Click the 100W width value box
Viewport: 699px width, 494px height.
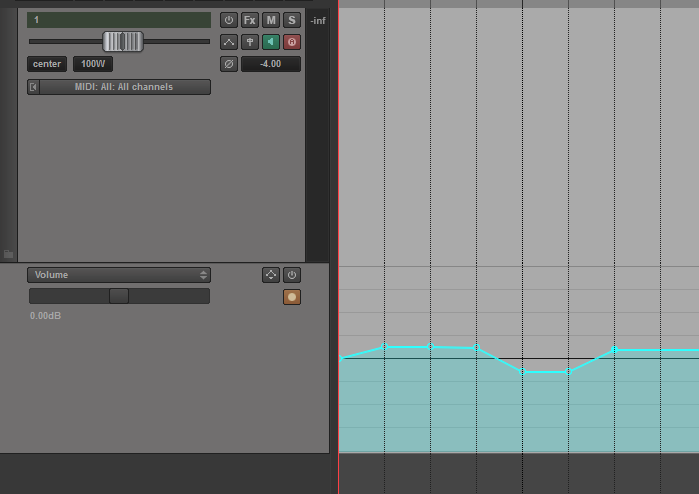(93, 64)
